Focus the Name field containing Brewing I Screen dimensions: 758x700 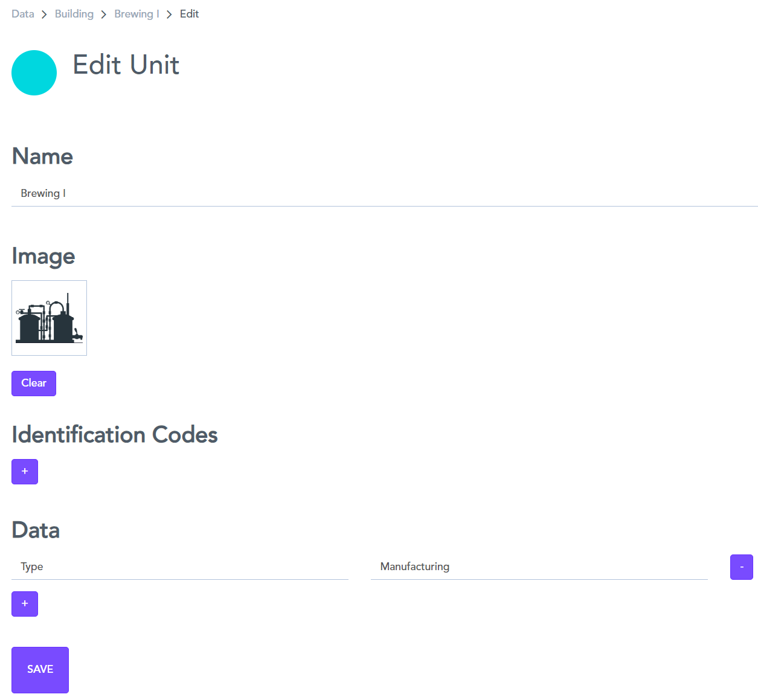384,194
